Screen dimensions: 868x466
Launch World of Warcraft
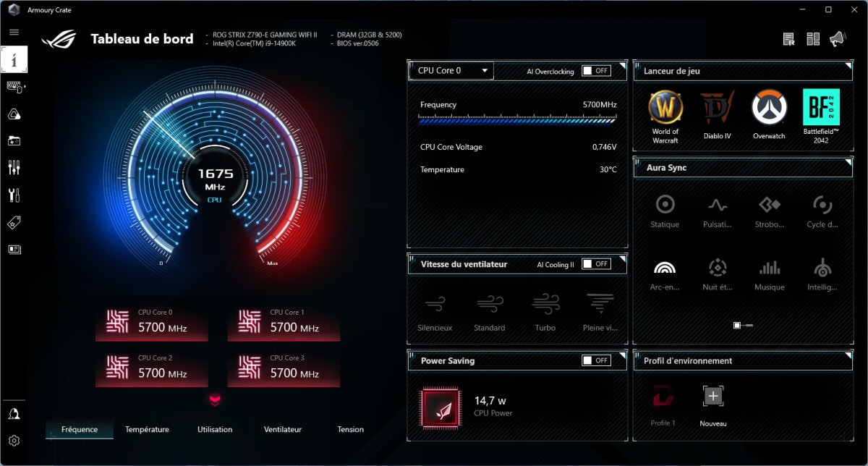coord(665,117)
